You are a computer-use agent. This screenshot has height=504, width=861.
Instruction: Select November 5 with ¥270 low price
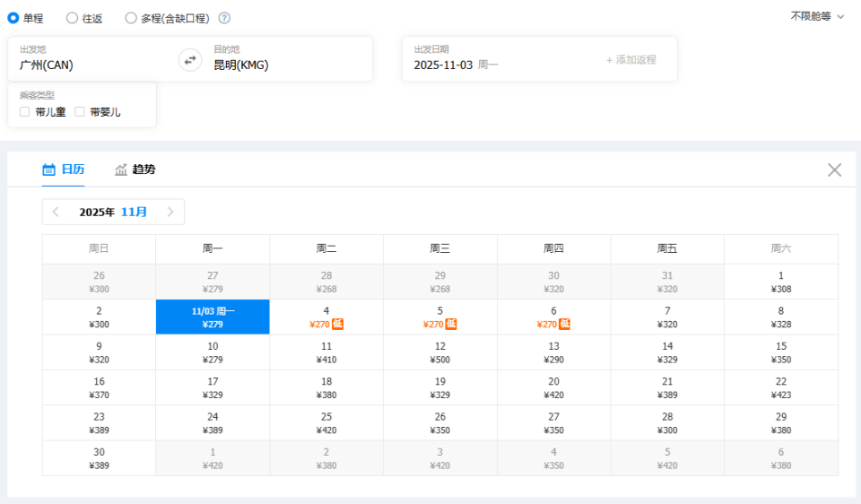(439, 317)
